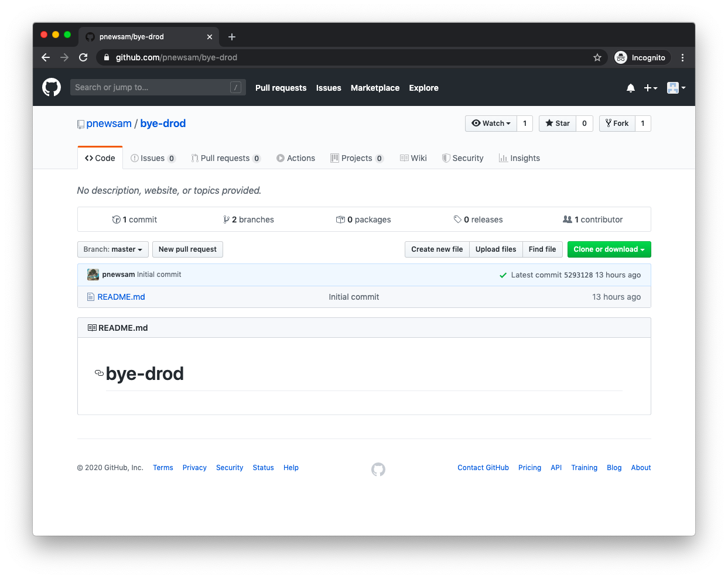Switch to the repository Security tab
Image resolution: width=728 pixels, height=579 pixels.
tap(463, 158)
